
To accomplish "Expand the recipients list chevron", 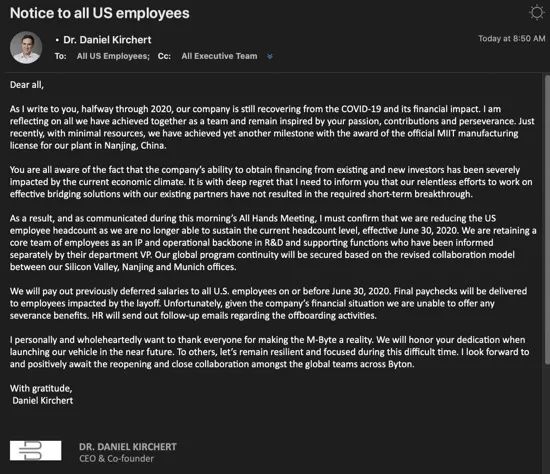I will (269, 56).
